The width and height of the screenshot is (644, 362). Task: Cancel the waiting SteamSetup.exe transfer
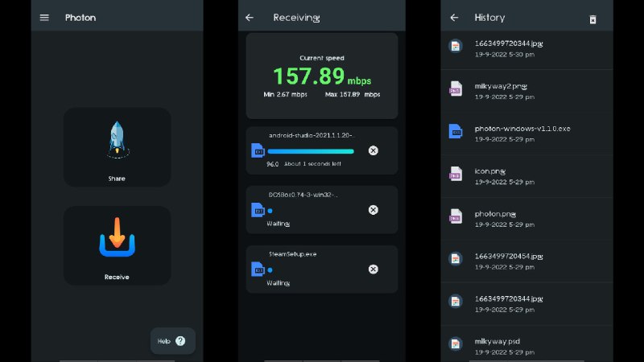[x=373, y=269]
